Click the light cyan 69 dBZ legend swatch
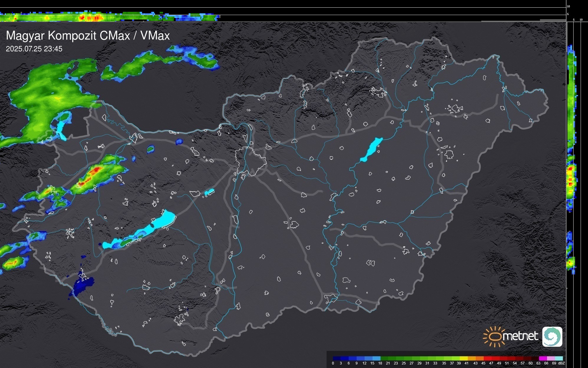Screen dimensions: 588x368 pyautogui.click(x=559, y=358)
